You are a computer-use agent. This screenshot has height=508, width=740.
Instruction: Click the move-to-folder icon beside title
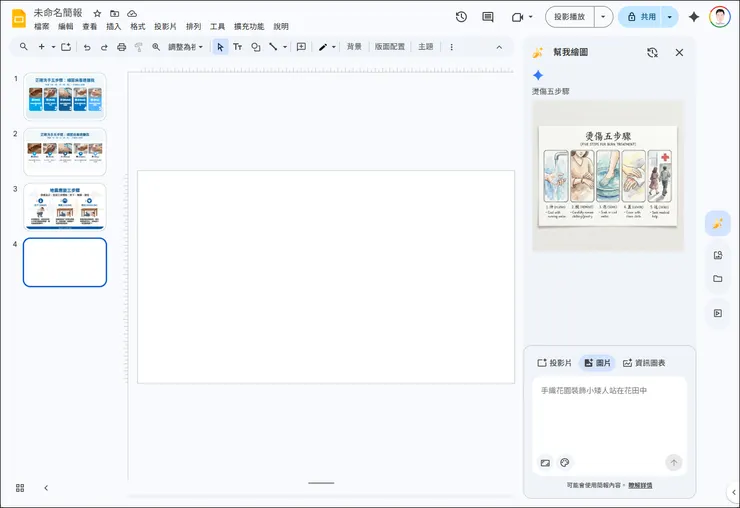(114, 13)
